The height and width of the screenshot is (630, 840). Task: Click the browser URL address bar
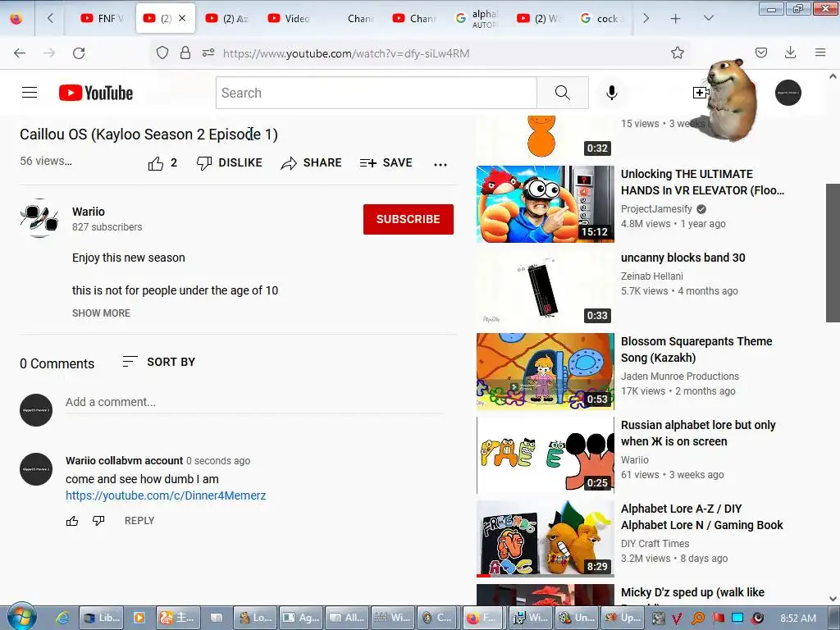[418, 53]
